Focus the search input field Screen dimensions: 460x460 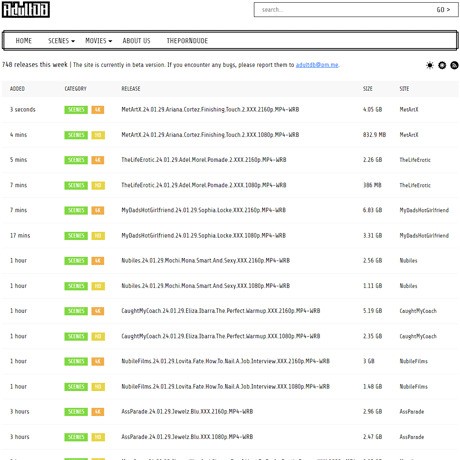coord(343,10)
